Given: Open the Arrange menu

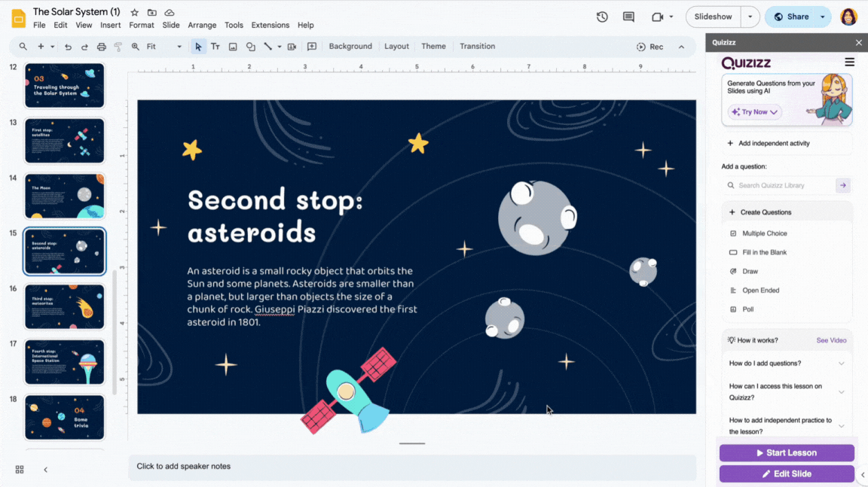Looking at the screenshot, I should pyautogui.click(x=202, y=25).
